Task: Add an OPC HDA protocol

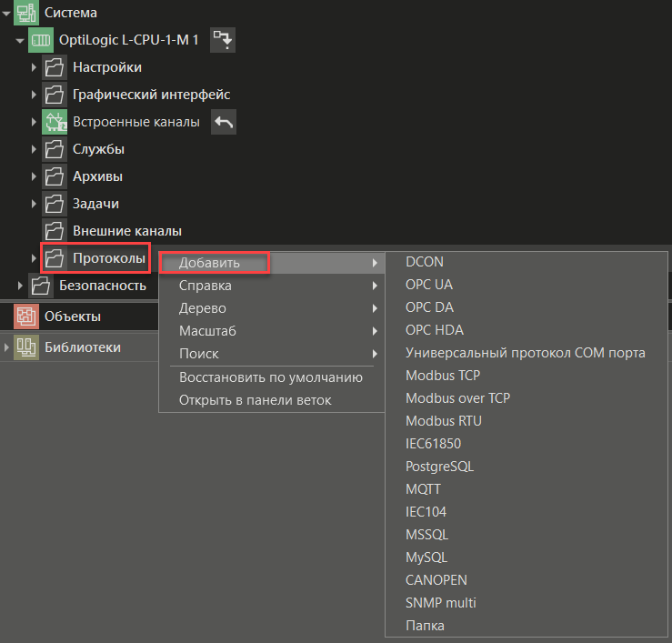Action: 527,330
